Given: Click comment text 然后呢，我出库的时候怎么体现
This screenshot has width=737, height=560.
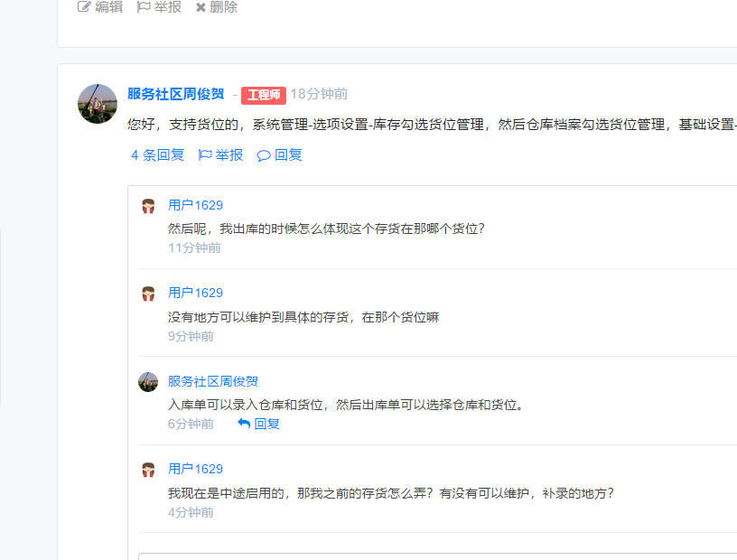Looking at the screenshot, I should coord(326,229).
